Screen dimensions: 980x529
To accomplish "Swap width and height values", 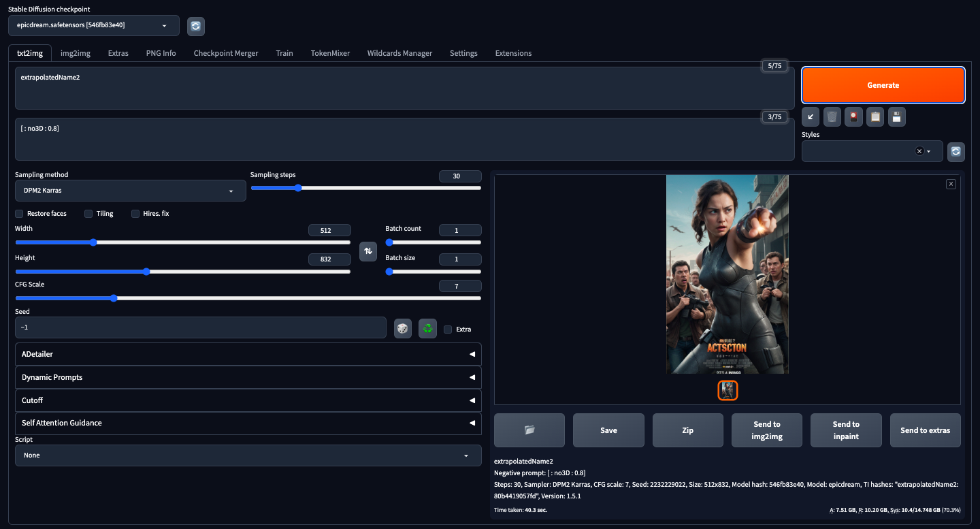I will (368, 251).
